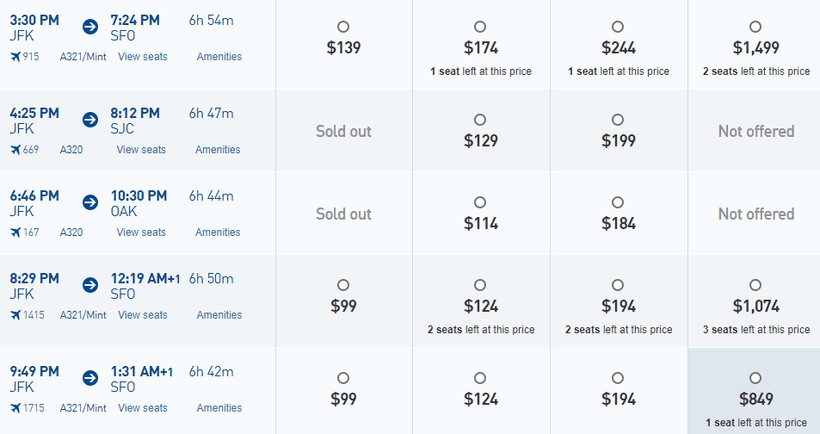Click the airplane icon next to flight 669

[x=15, y=150]
